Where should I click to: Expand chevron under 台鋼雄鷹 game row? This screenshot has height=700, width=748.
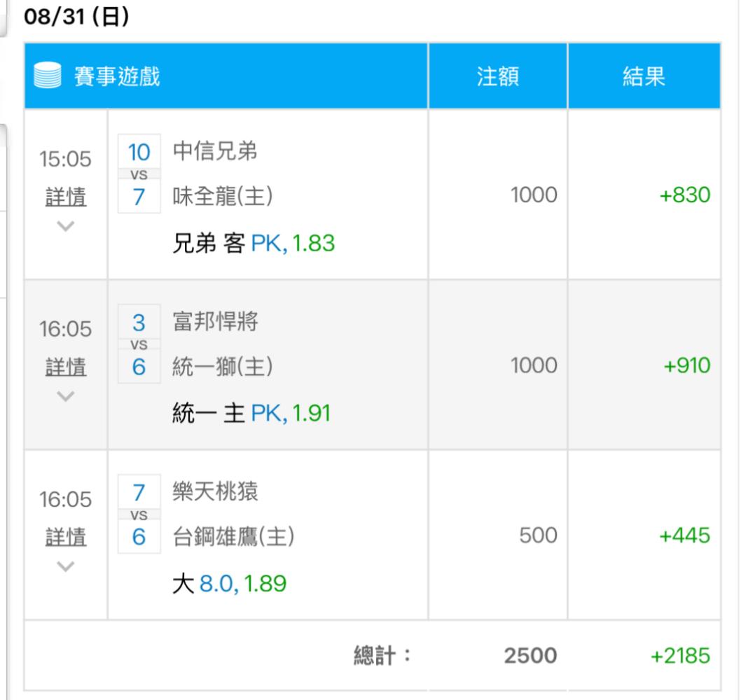pos(66,566)
